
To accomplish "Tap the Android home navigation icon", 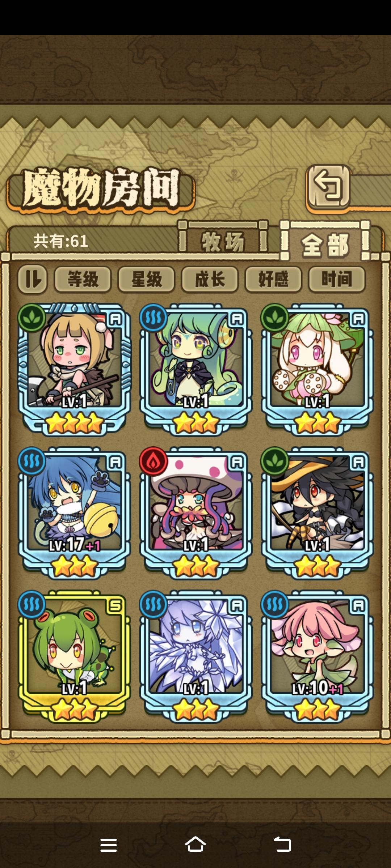I will [x=195, y=844].
